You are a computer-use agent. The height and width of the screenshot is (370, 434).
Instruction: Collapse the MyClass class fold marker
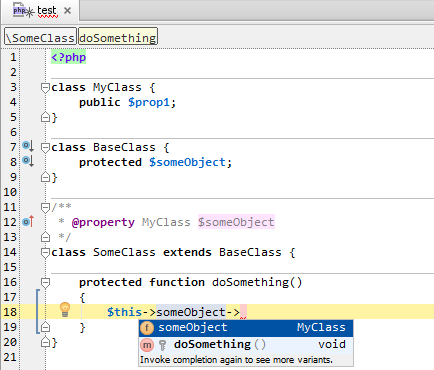[x=45, y=88]
